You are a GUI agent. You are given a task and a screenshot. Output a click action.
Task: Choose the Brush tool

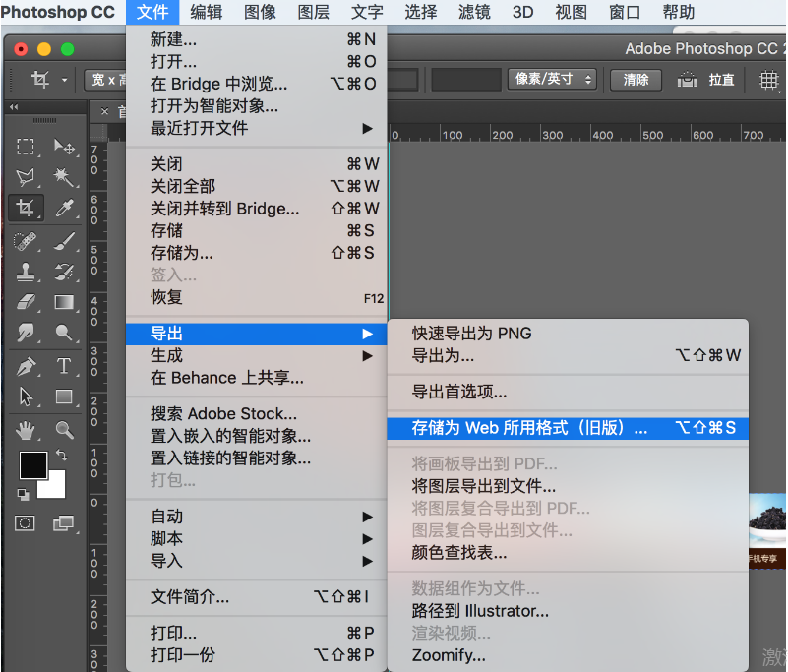point(64,240)
